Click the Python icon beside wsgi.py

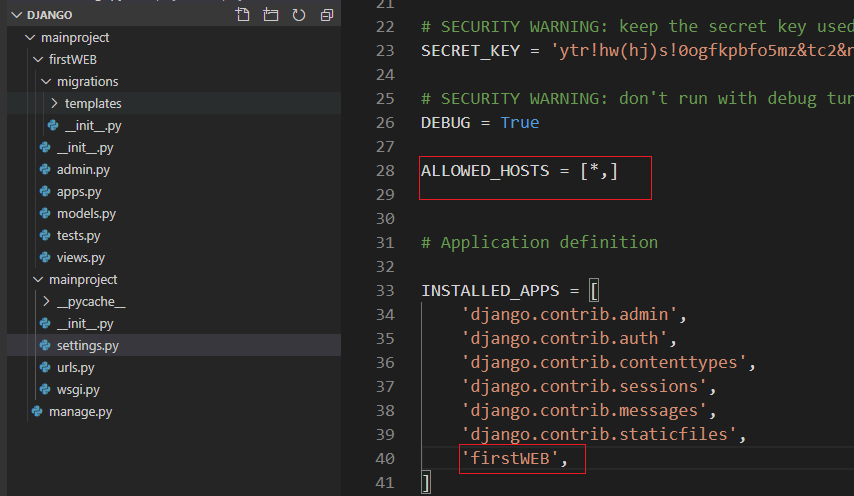pos(45,389)
